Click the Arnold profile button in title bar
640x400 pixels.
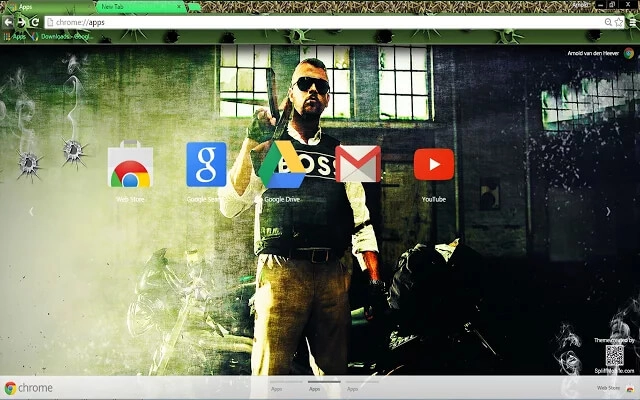(581, 5)
